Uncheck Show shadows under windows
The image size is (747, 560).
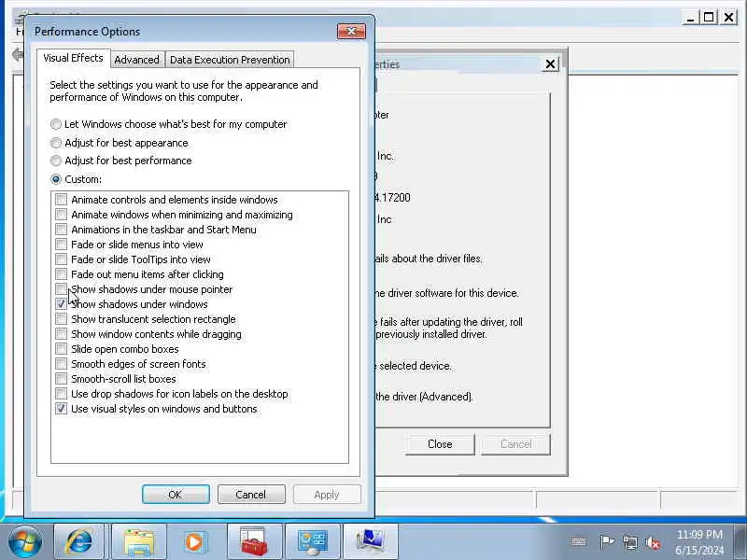pyautogui.click(x=61, y=304)
